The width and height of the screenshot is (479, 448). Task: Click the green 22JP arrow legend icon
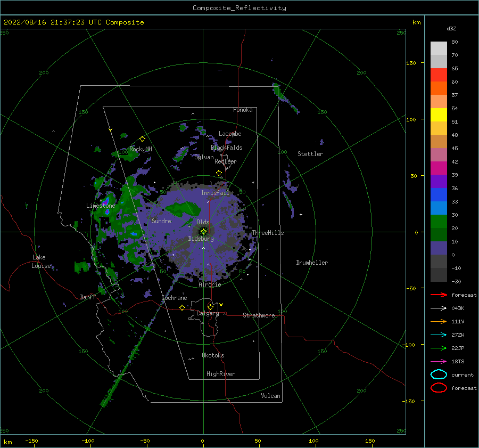[x=439, y=348]
